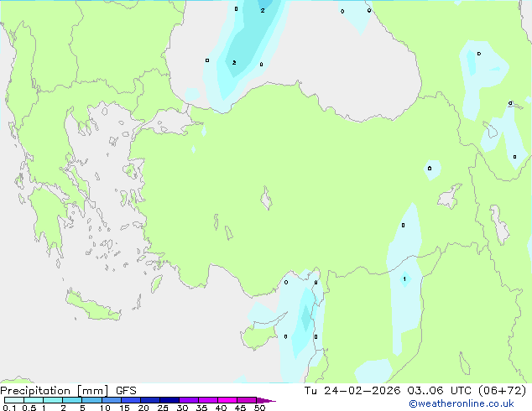Screen dimensions: 532x411
Task: Click the 'Precipitation [mm]' title text
Action: 55,391
